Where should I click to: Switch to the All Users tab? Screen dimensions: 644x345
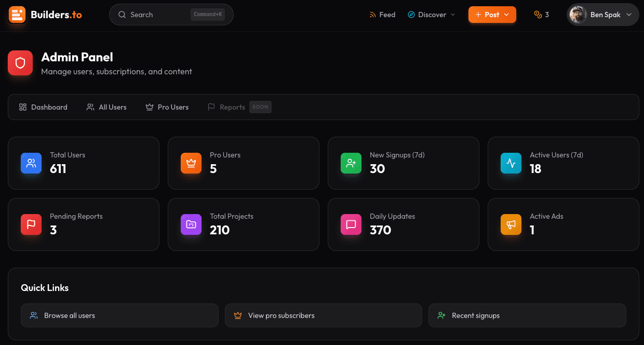[x=106, y=107]
